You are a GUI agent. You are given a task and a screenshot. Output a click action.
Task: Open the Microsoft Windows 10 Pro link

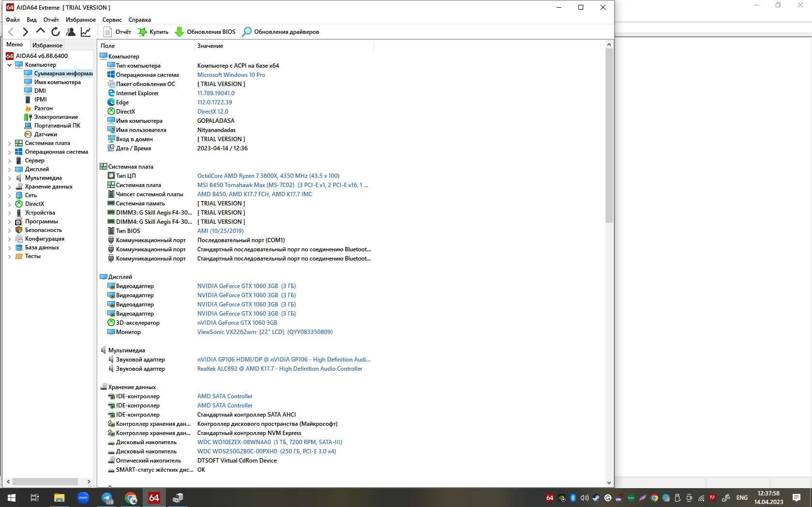click(x=231, y=75)
